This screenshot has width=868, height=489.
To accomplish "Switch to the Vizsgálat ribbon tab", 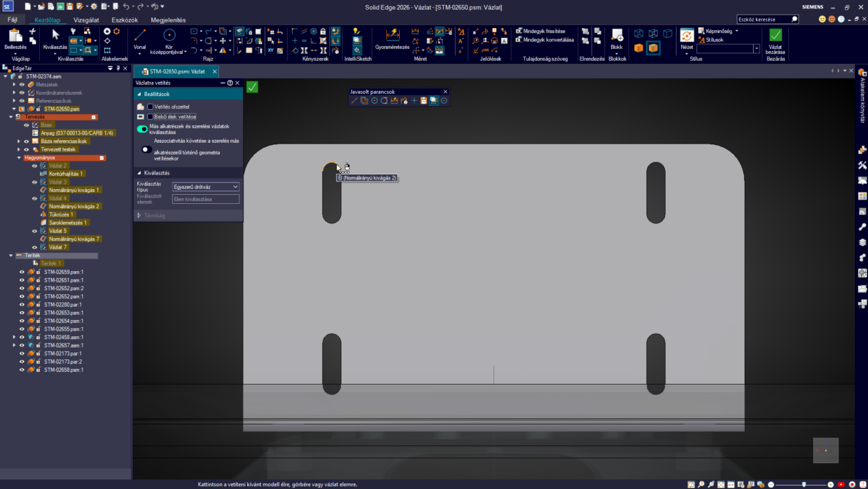I will (x=85, y=20).
